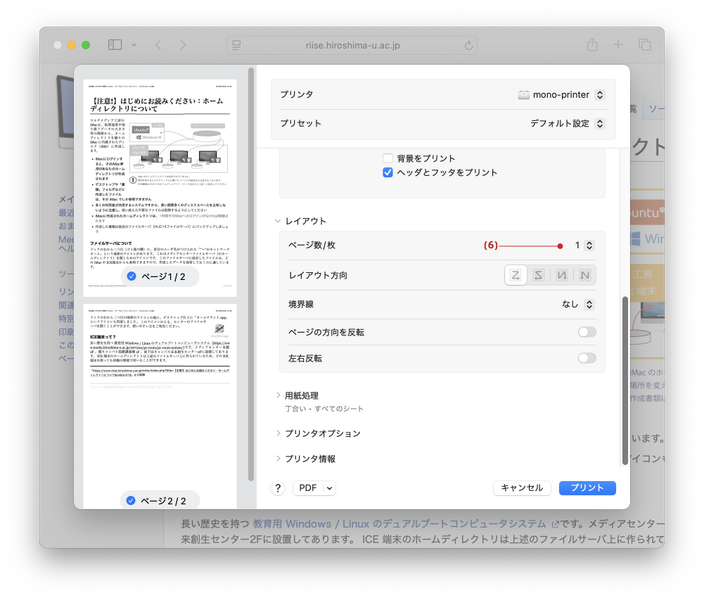The height and width of the screenshot is (600, 704).
Task: Open the プリンタ mono-printer dropdown
Action: 561,95
